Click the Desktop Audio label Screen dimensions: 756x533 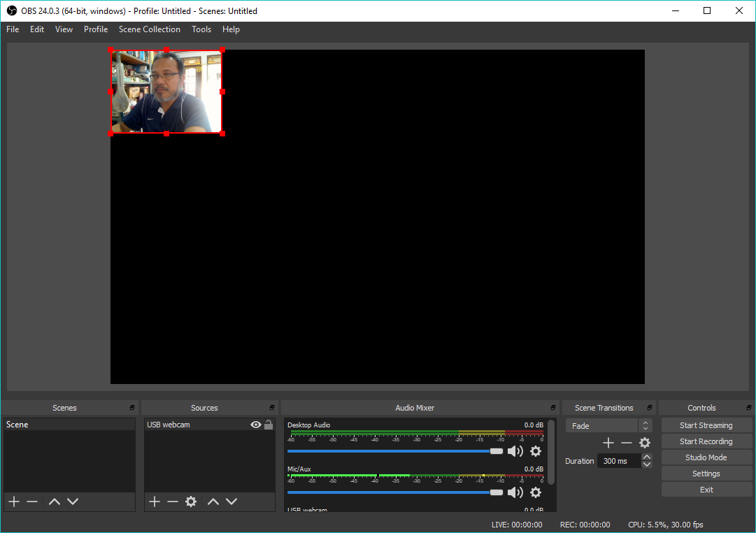(308, 425)
